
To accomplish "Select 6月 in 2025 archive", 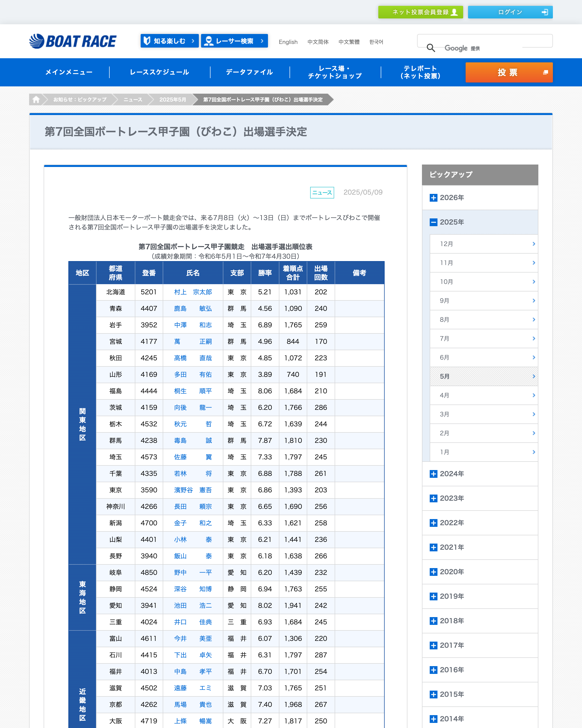I will 484,357.
